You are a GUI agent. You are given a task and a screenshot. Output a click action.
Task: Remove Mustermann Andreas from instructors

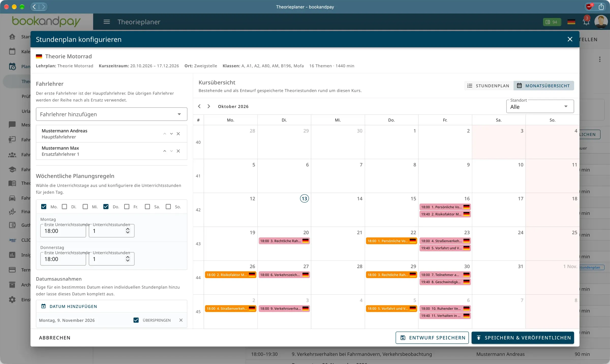pyautogui.click(x=178, y=134)
